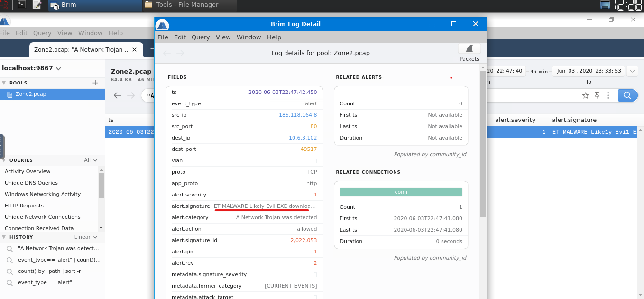Viewport: 644px width, 299px height.
Task: Click the Brim logo in main window
Action: (x=4, y=21)
